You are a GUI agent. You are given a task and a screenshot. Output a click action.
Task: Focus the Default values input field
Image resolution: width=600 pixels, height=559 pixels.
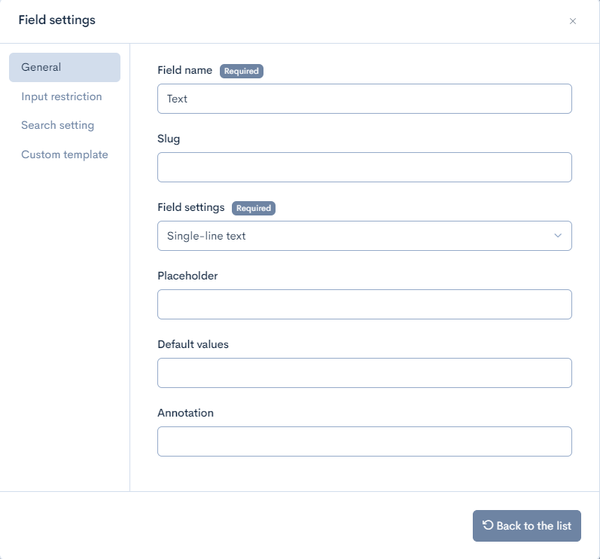coord(364,373)
